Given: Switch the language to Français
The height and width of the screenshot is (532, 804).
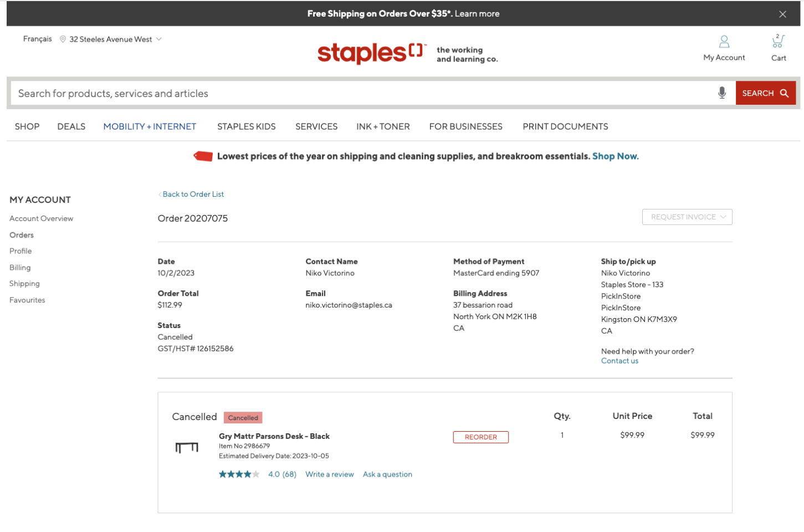Looking at the screenshot, I should click(38, 39).
